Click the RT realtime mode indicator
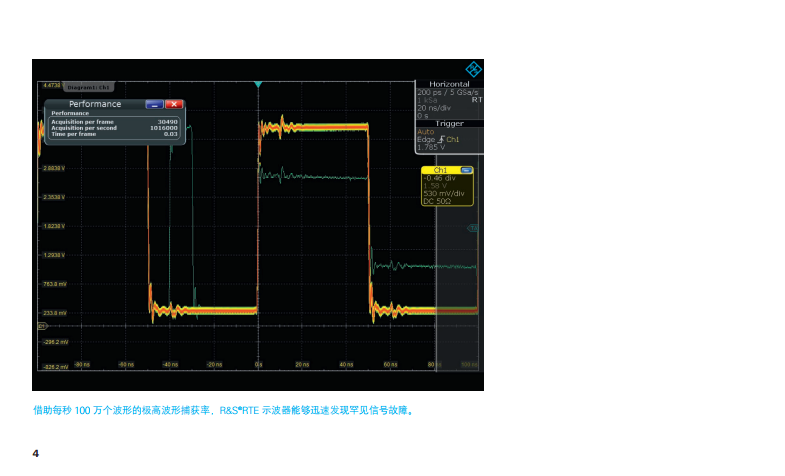This screenshot has width=785, height=476. click(x=477, y=100)
